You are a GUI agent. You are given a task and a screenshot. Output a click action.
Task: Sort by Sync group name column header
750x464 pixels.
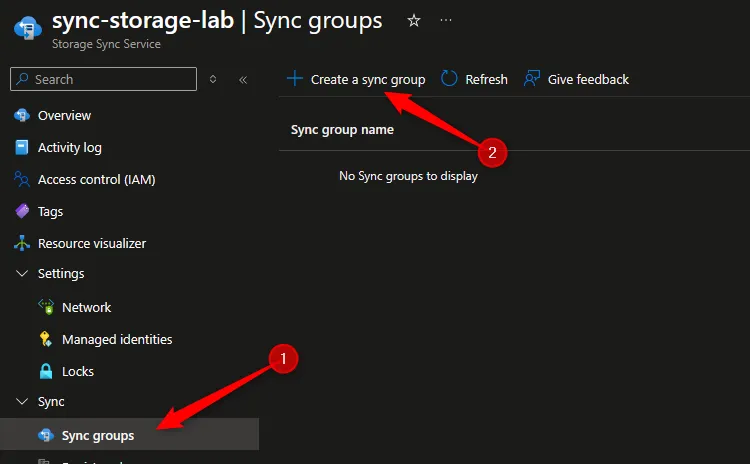(x=342, y=130)
